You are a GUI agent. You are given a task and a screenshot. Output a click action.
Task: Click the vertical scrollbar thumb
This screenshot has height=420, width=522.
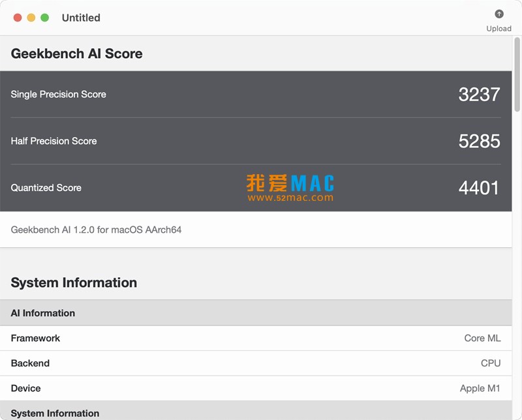(x=517, y=74)
